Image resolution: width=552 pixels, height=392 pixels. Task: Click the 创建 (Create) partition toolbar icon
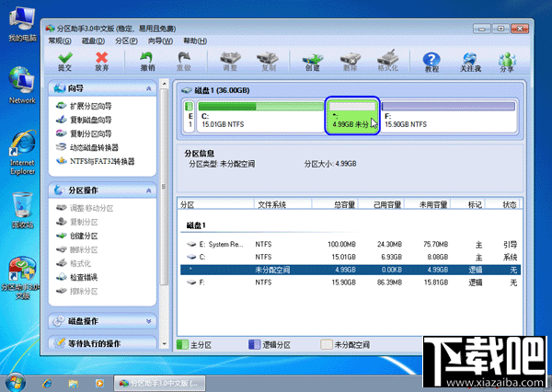pyautogui.click(x=310, y=61)
